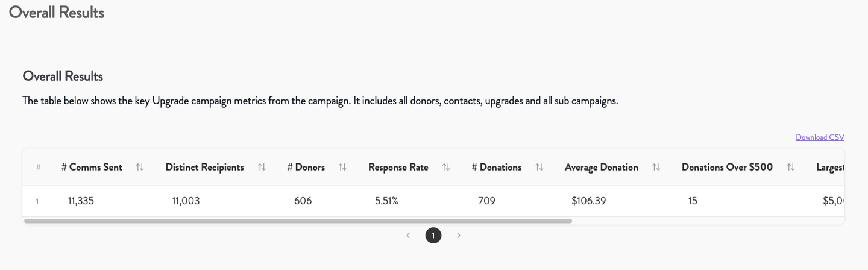This screenshot has height=270, width=868.
Task: Select page 1 in pagination
Action: [x=433, y=236]
